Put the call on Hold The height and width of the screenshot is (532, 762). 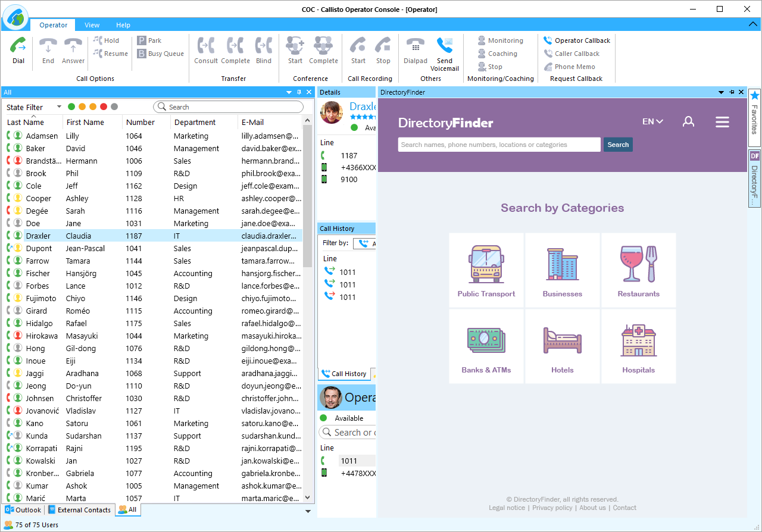[106, 40]
